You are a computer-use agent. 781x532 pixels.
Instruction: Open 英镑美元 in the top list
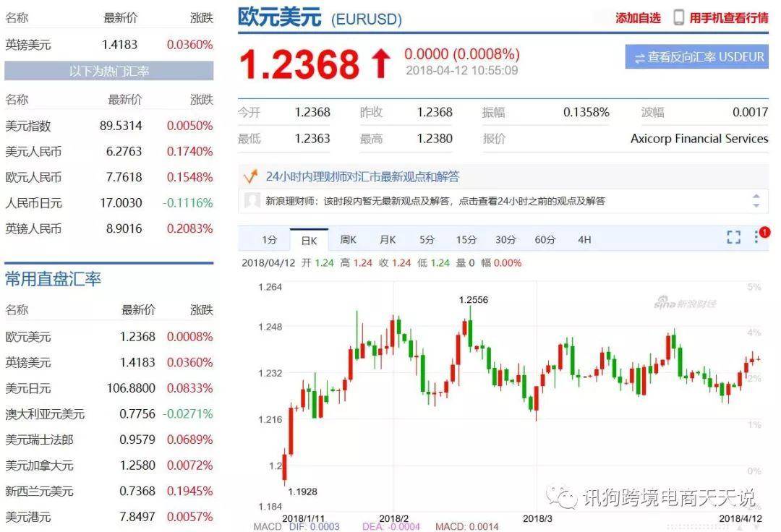click(x=109, y=45)
